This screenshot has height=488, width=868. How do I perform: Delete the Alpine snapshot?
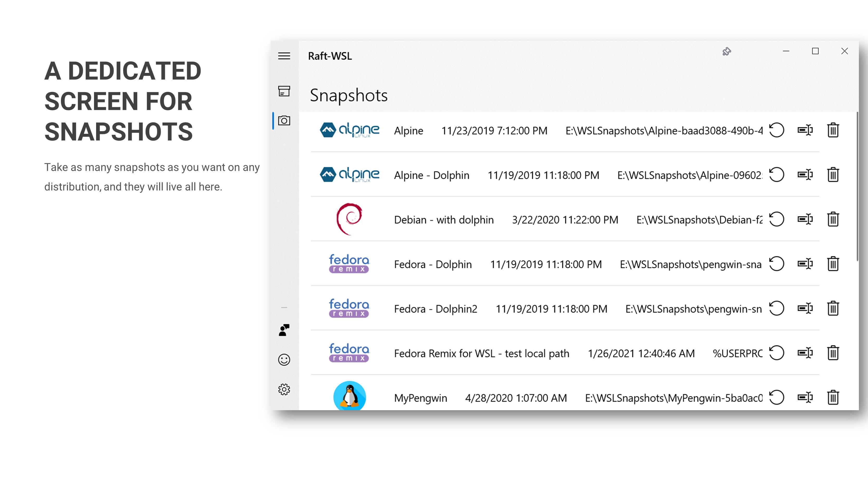(x=833, y=130)
